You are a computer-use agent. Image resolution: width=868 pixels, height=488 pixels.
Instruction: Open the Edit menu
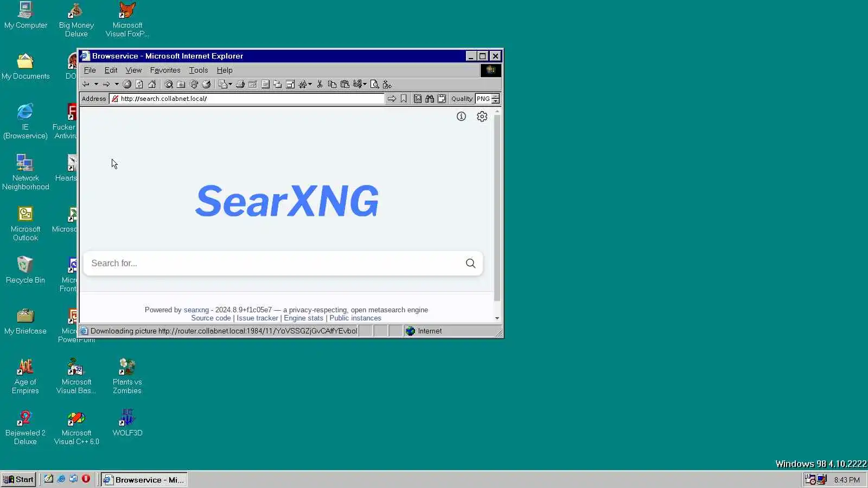pyautogui.click(x=111, y=70)
